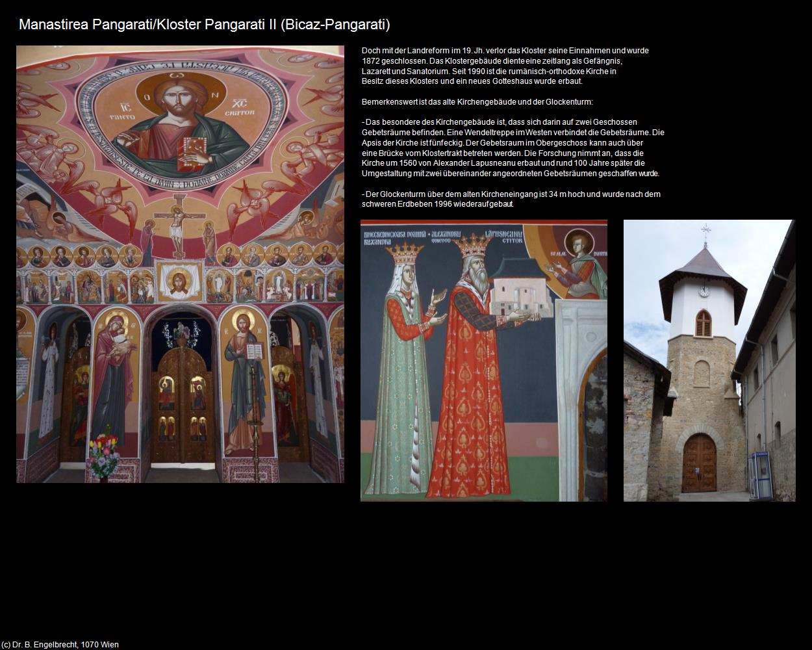This screenshot has width=812, height=650.
Task: Click the copyright text 'Dr. B. Engelbrecht, 1070 Wien'
Action: pyautogui.click(x=66, y=645)
